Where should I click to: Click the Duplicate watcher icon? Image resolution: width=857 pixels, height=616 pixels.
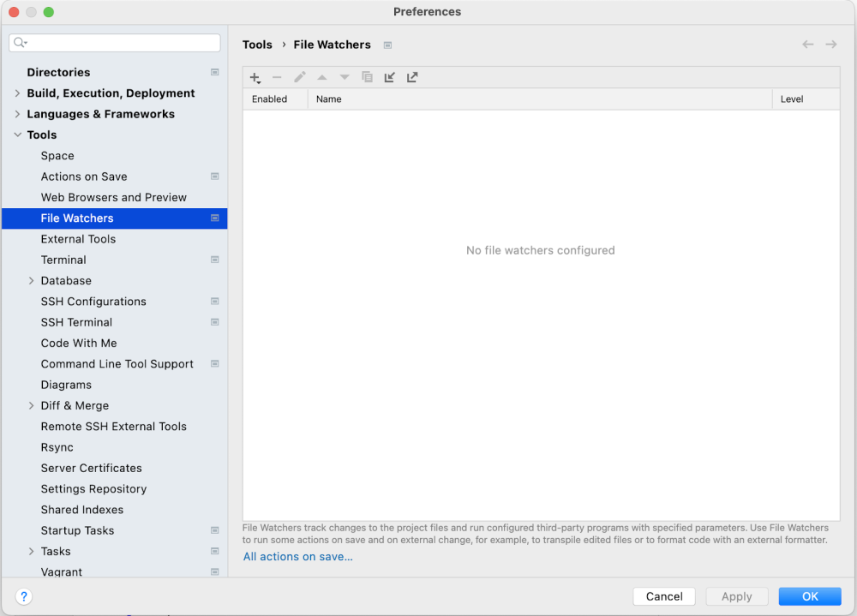click(x=367, y=77)
